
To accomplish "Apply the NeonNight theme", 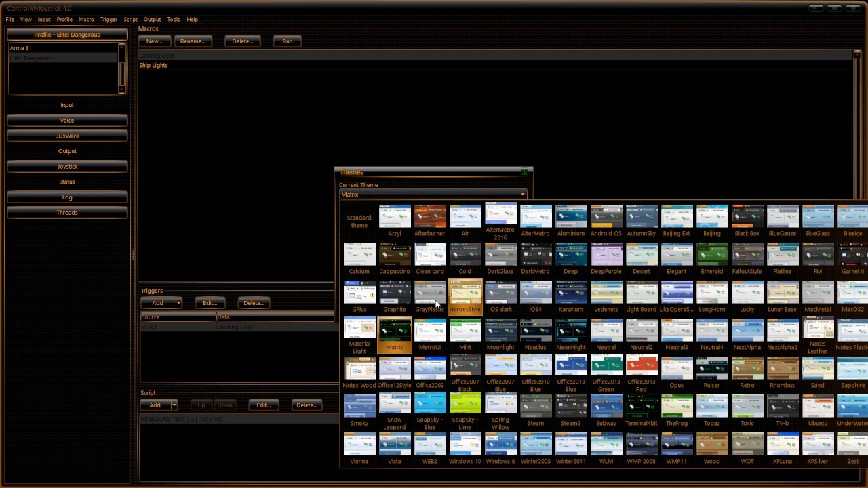I will tap(571, 335).
